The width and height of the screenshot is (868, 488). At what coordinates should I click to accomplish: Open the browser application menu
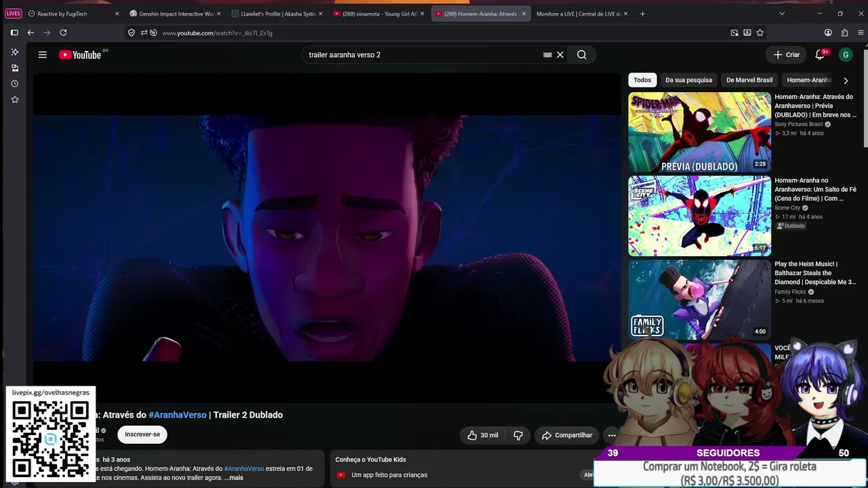[859, 33]
